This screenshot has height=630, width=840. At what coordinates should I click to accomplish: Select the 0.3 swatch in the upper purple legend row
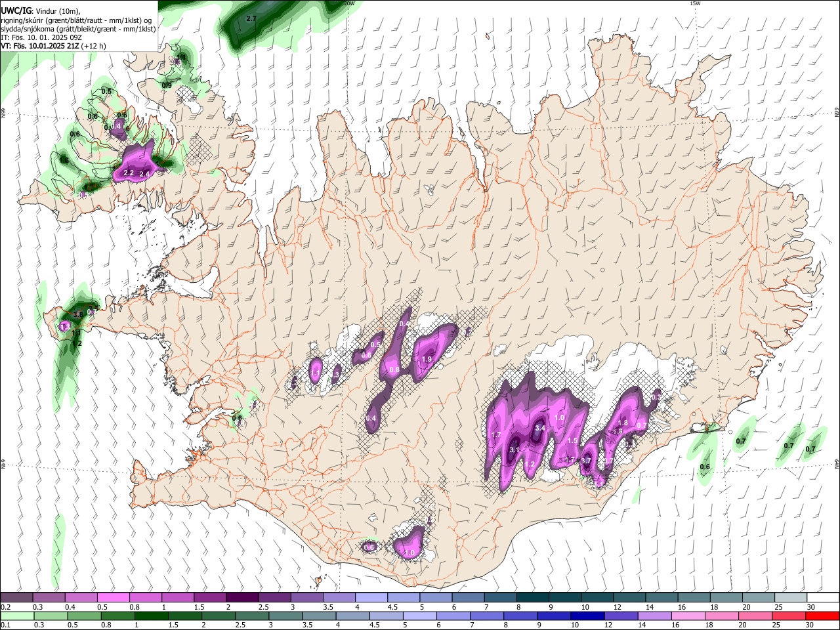tap(49, 598)
